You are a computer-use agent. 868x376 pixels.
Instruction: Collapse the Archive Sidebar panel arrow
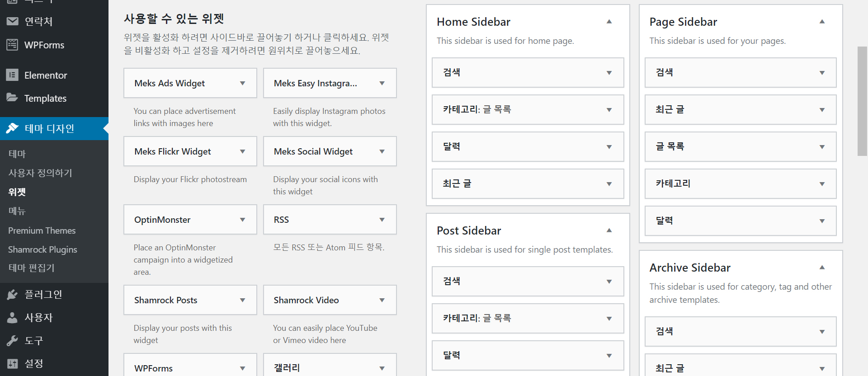click(822, 267)
